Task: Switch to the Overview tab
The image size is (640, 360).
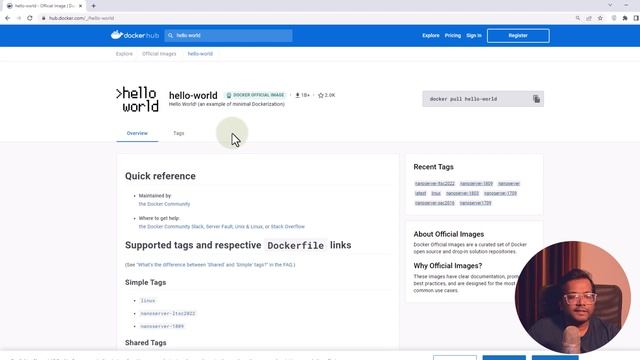Action: 137,133
